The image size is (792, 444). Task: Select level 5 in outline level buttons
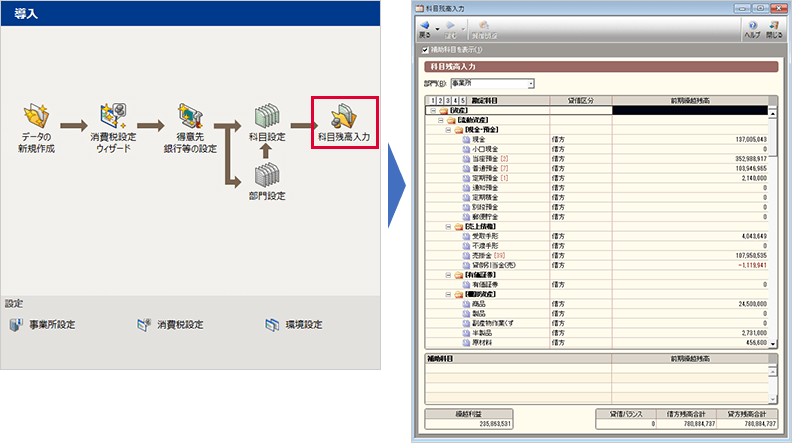point(462,101)
